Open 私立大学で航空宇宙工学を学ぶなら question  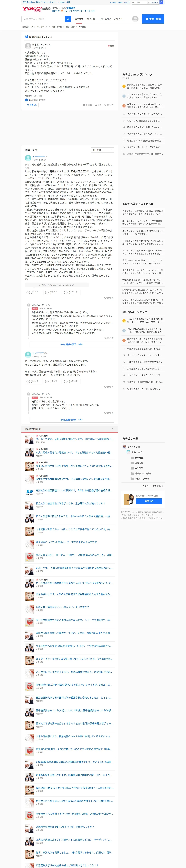click(x=71, y=503)
